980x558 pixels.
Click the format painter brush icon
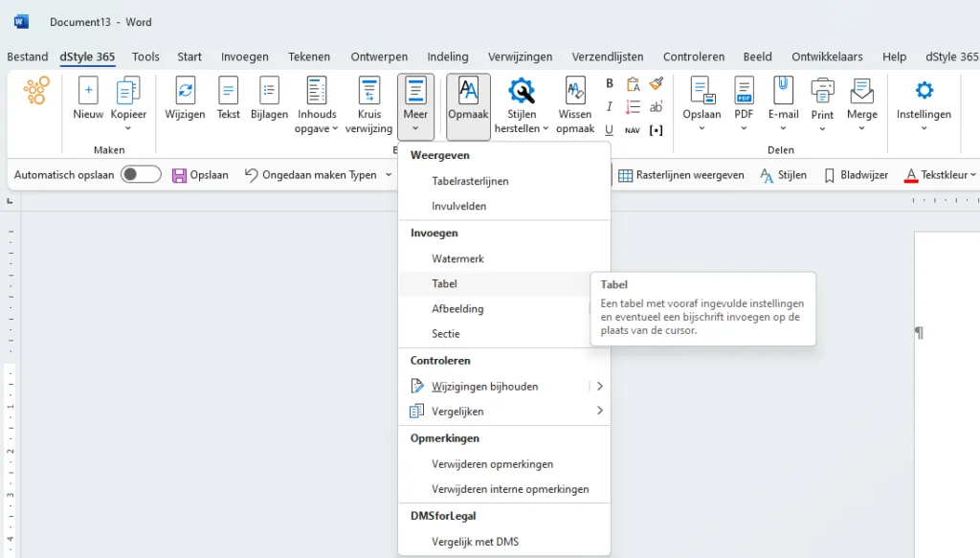[x=657, y=83]
